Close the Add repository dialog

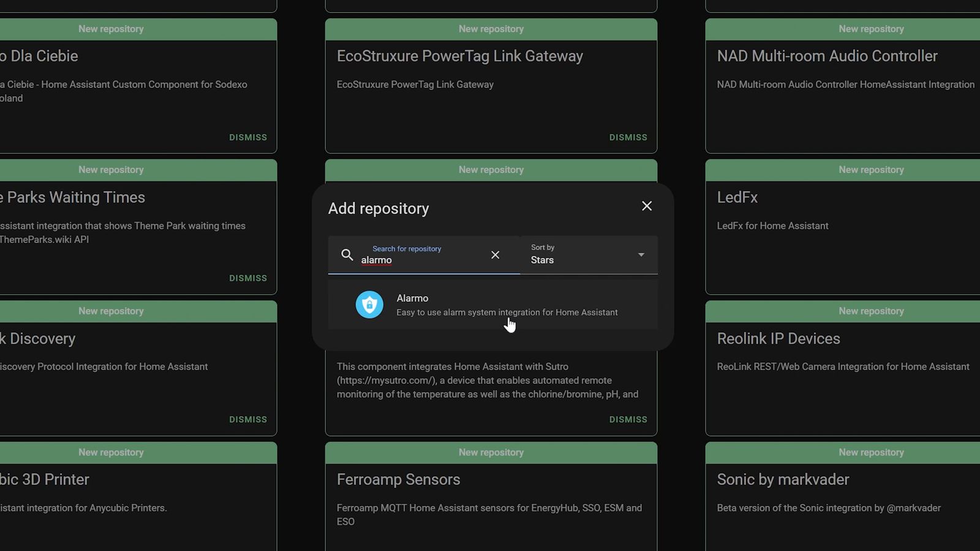tap(647, 206)
